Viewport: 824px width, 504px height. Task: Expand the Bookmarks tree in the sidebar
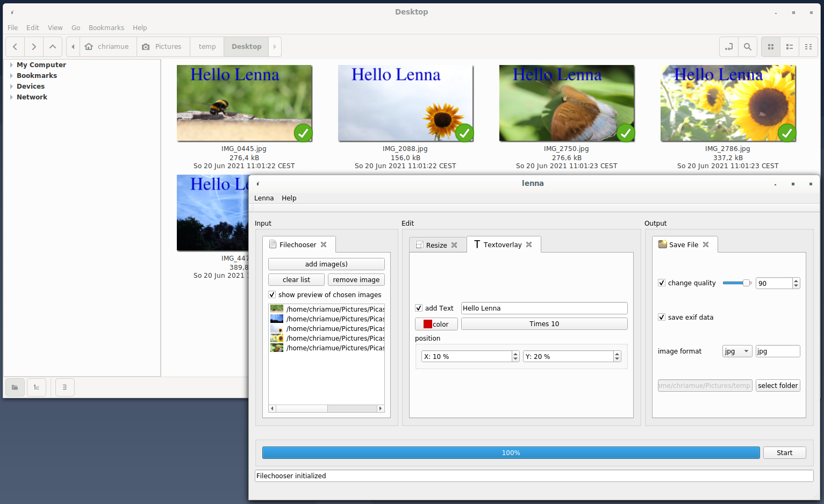[x=11, y=75]
